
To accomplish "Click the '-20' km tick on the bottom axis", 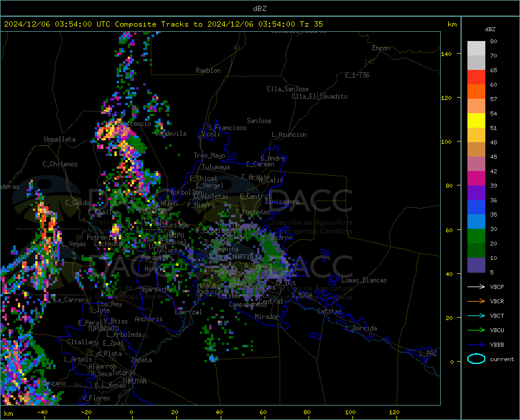I will coord(86,412).
